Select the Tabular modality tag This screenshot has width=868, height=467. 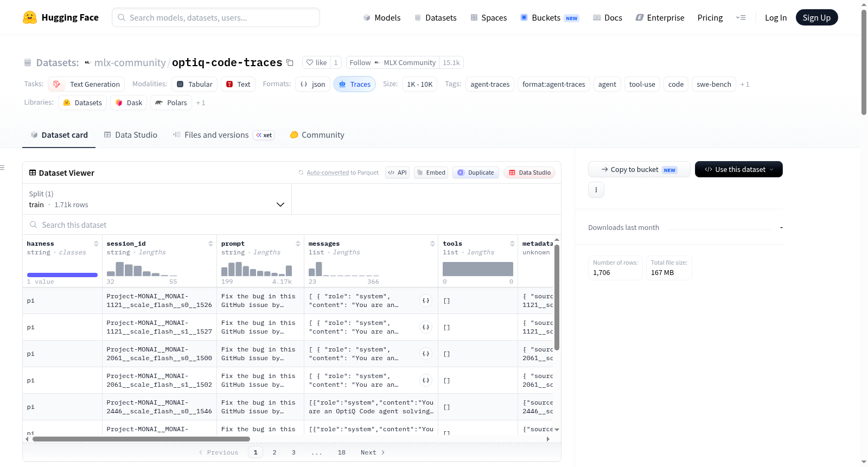pyautogui.click(x=195, y=84)
